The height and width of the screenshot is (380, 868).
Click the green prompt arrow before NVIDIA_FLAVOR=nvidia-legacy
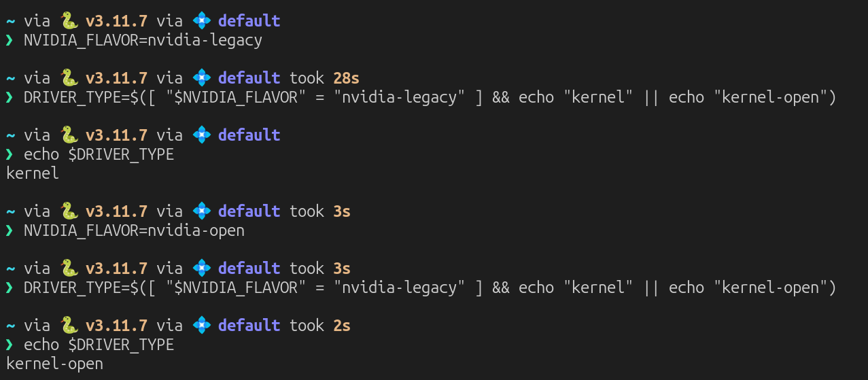(x=10, y=40)
